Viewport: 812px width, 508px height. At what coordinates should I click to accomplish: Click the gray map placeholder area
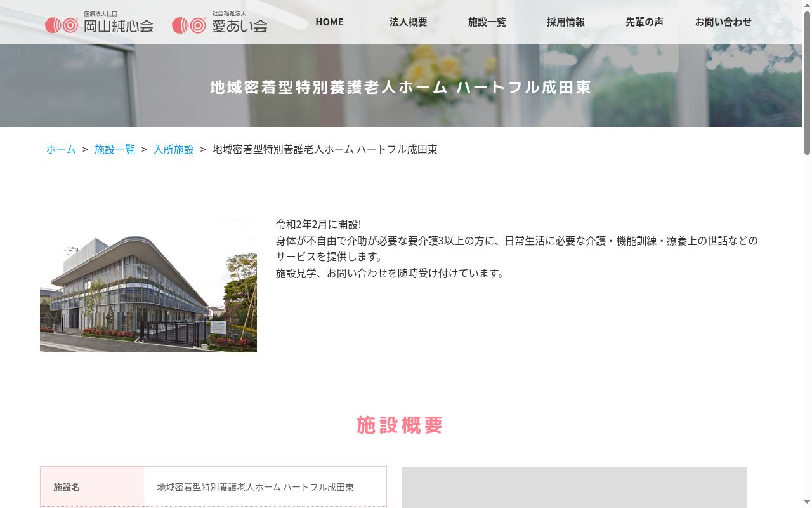tap(574, 488)
